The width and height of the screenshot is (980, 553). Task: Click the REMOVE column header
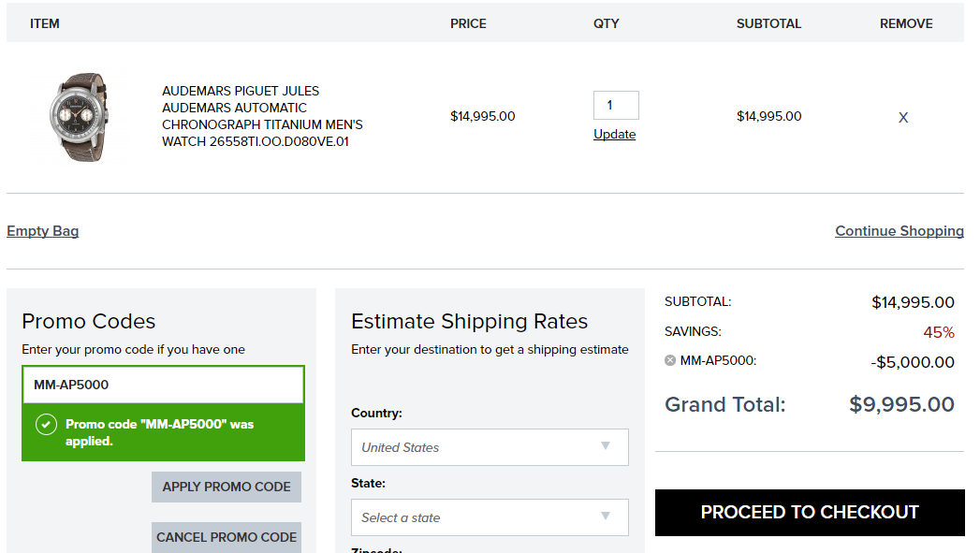pyautogui.click(x=905, y=23)
